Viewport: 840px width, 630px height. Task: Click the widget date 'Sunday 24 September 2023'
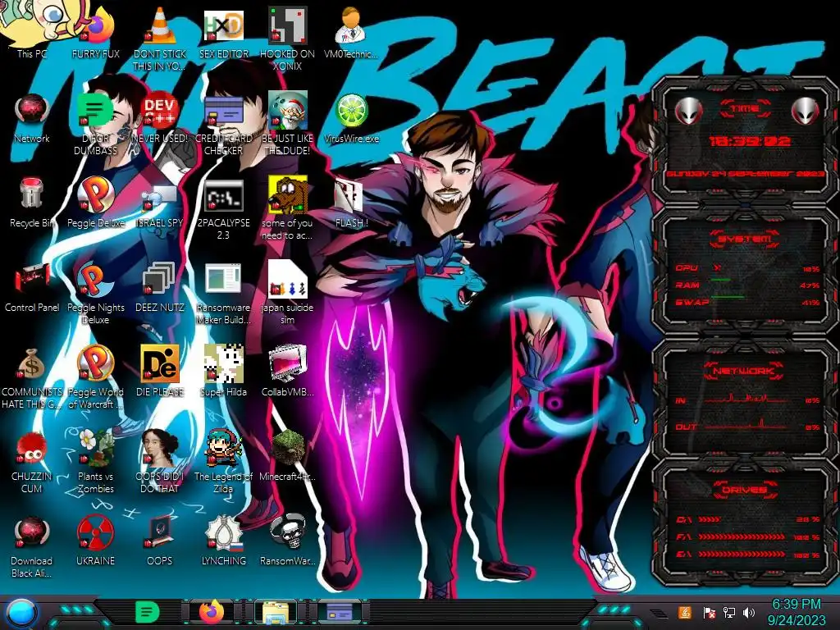click(745, 174)
